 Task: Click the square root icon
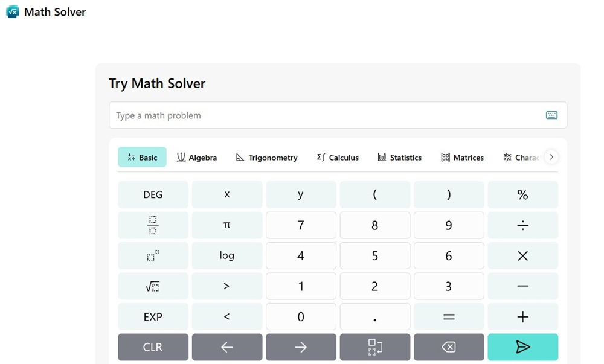point(153,286)
